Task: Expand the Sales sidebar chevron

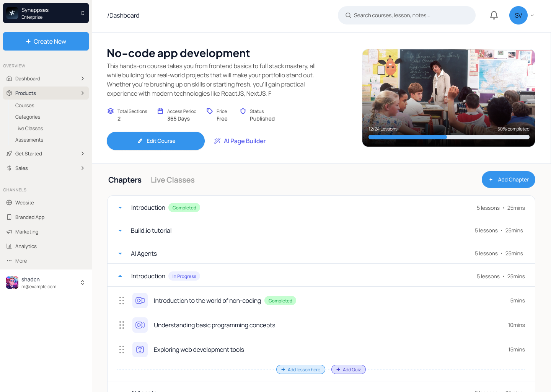Action: click(83, 168)
